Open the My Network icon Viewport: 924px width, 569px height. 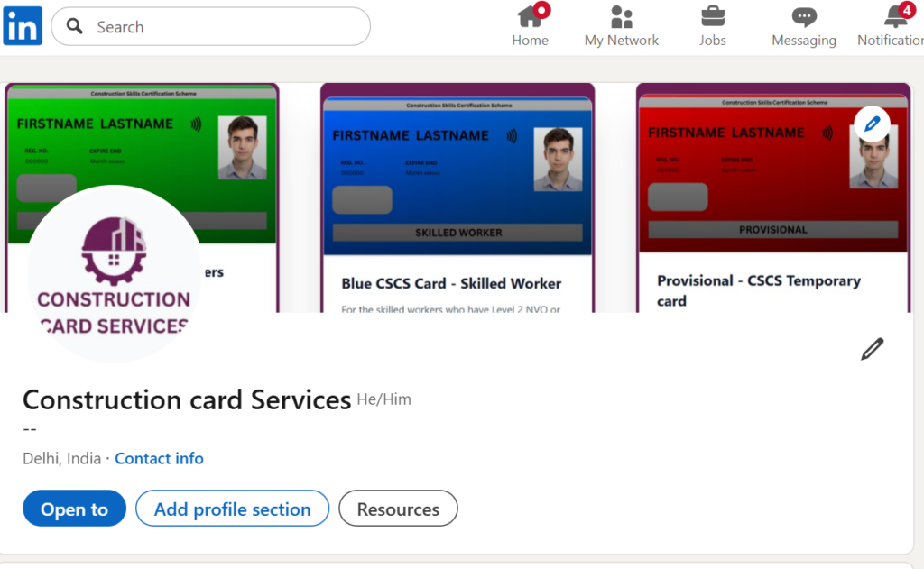pyautogui.click(x=621, y=17)
